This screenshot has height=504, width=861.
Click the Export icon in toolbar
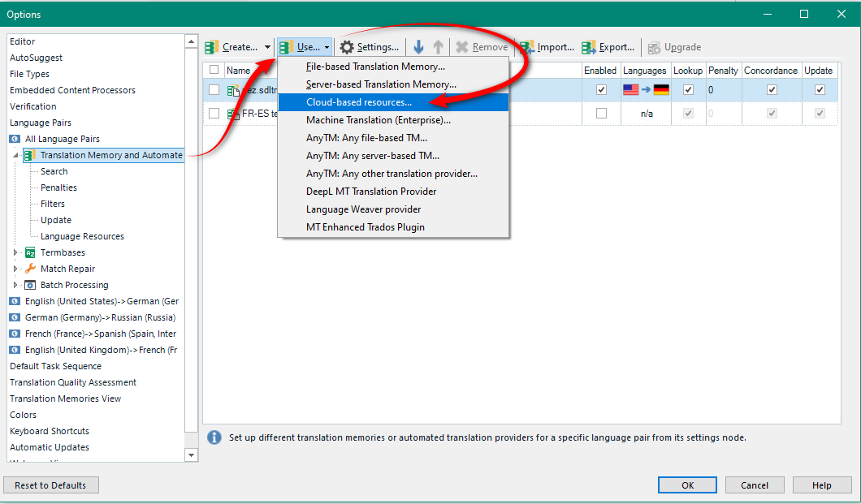(589, 47)
